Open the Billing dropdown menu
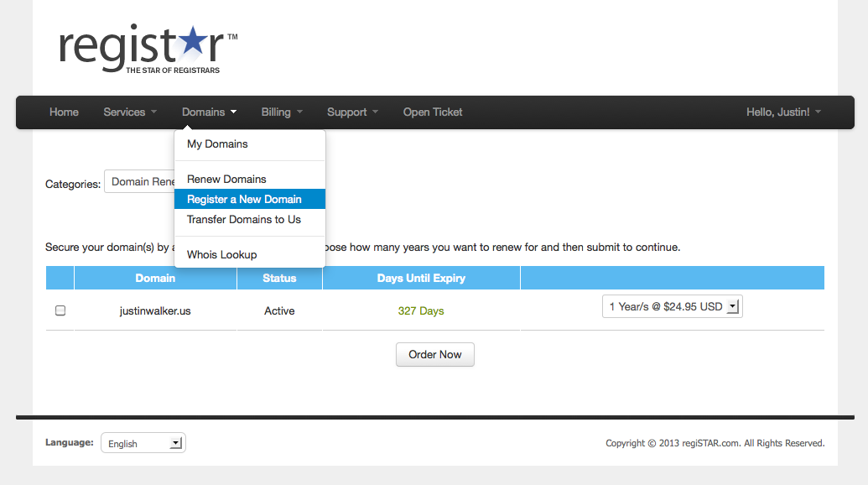The width and height of the screenshot is (868, 485). [x=281, y=112]
